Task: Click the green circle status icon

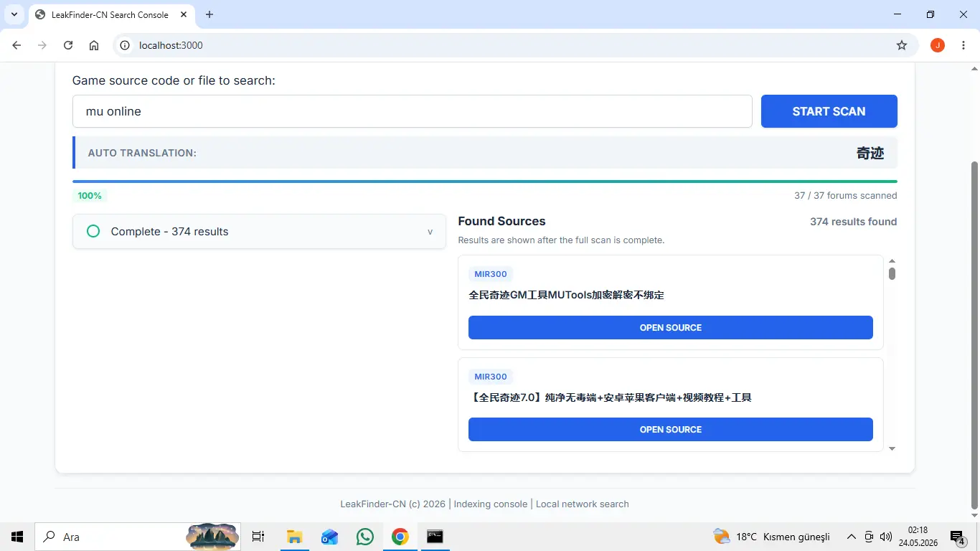Action: 93,231
